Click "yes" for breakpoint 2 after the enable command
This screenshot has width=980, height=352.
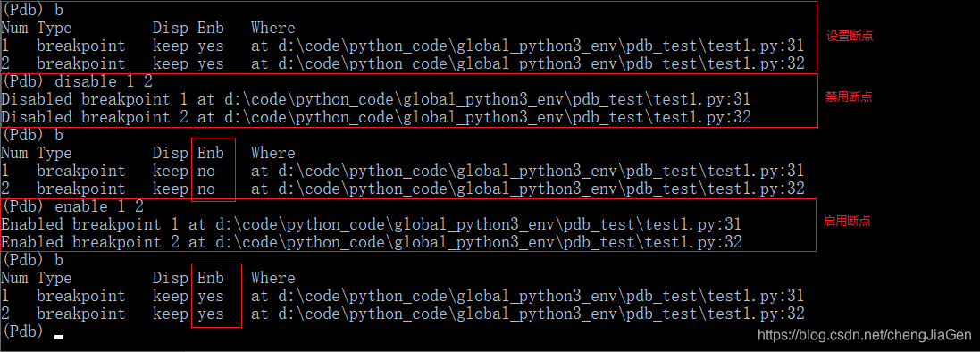point(211,314)
